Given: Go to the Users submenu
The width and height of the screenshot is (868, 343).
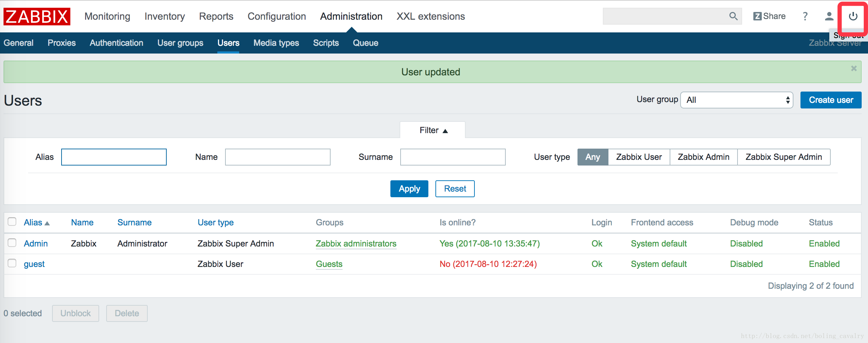Looking at the screenshot, I should 228,43.
